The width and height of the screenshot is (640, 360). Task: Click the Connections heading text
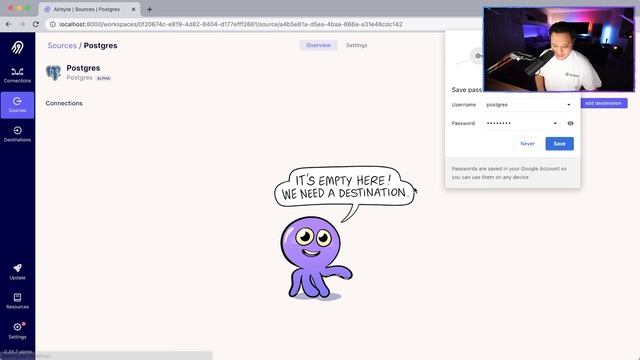64,103
